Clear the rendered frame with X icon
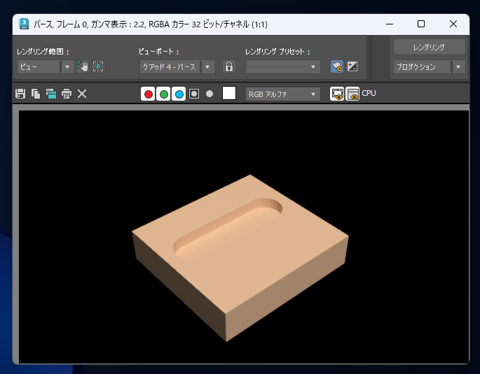 [82, 94]
